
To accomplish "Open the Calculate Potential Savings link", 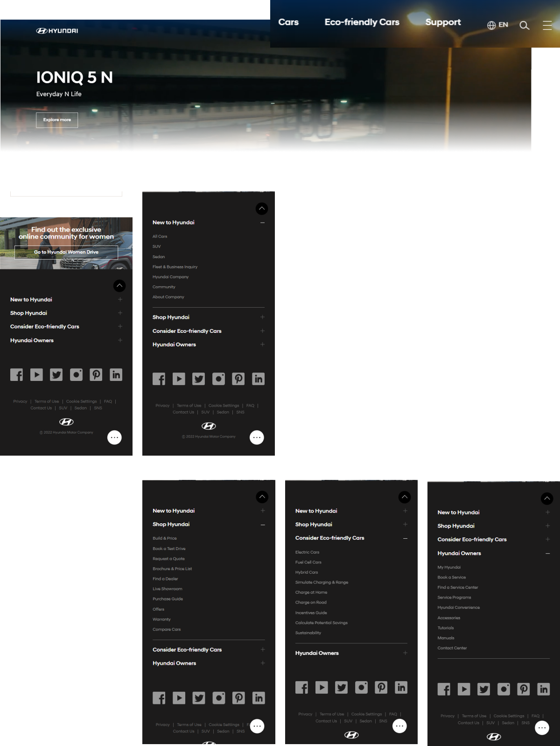I will [x=322, y=623].
